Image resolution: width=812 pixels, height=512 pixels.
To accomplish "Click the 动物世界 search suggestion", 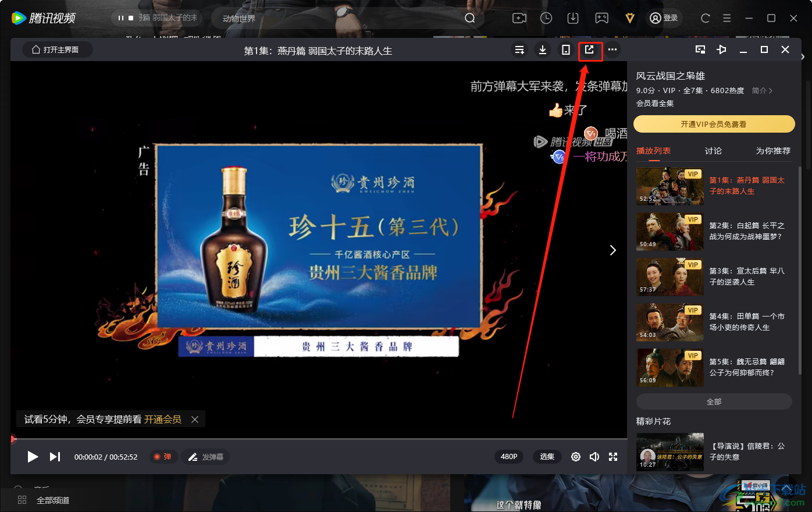I will tap(239, 19).
